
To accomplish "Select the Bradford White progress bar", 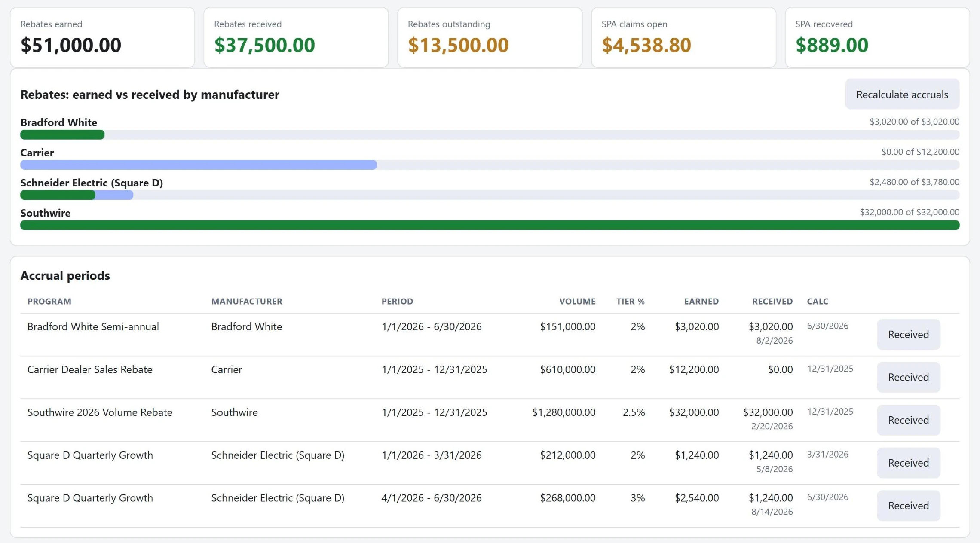I will click(x=490, y=135).
